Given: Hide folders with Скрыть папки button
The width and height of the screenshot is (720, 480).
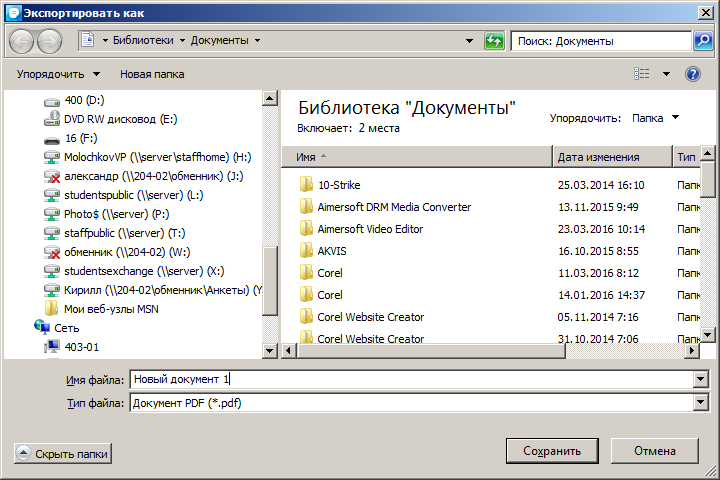Looking at the screenshot, I should (x=62, y=454).
